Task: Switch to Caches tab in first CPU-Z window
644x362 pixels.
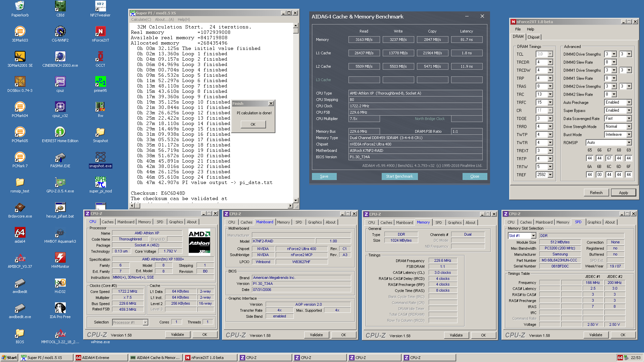Action: tap(108, 222)
